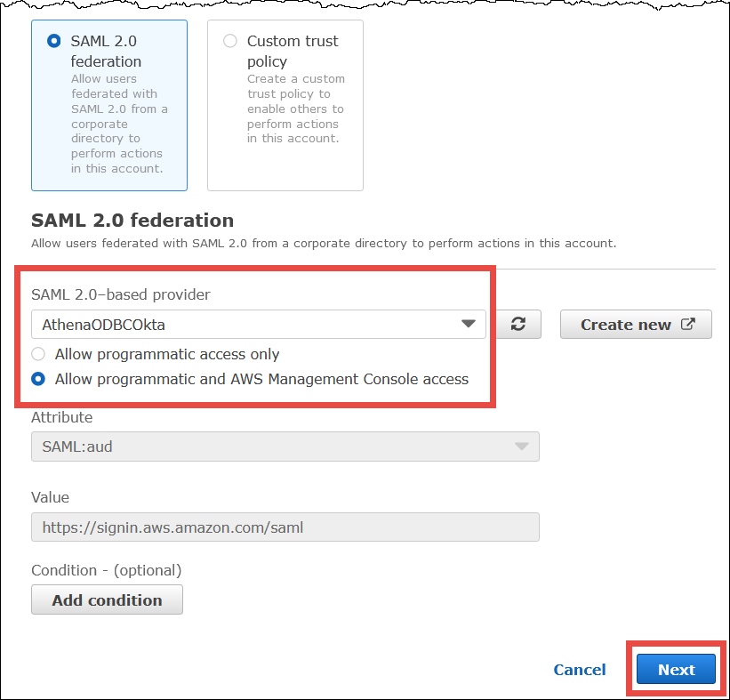Click the SAML 2.0 federation card
This screenshot has height=700, width=730.
108,105
